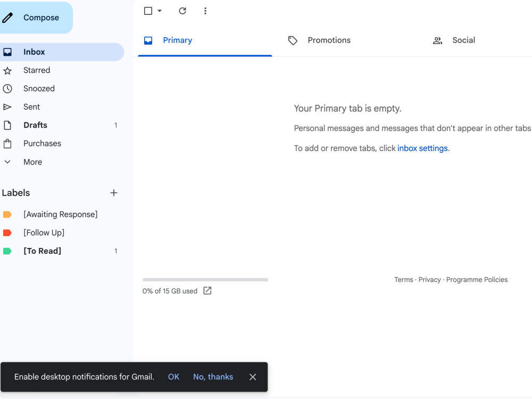Tick the select all messages checkbox
Viewport: 532px width, 399px height.
coord(148,11)
